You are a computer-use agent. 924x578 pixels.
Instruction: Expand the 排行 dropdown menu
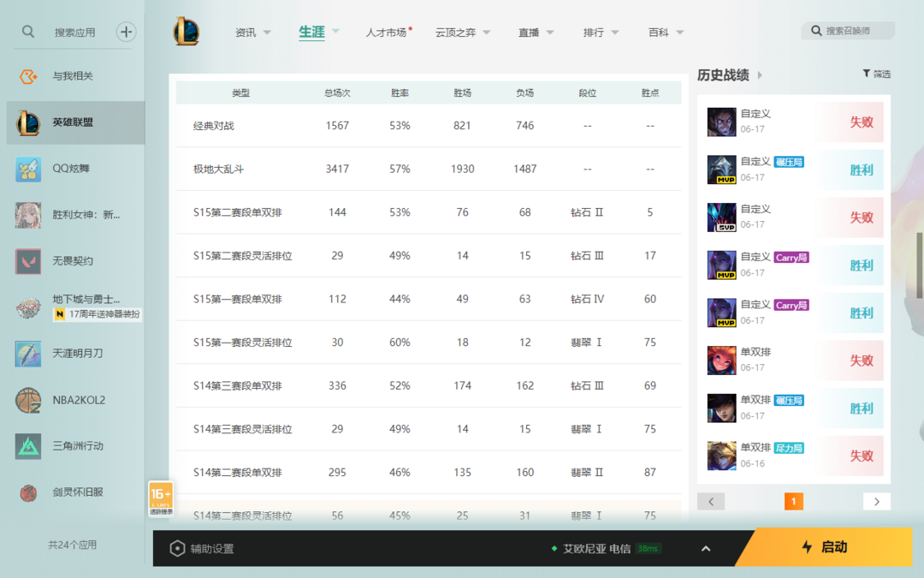614,33
